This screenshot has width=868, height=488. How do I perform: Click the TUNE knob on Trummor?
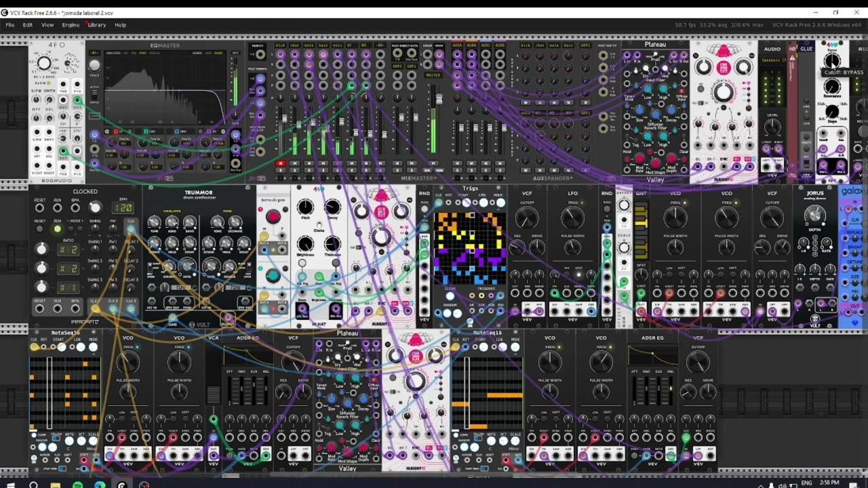155,222
